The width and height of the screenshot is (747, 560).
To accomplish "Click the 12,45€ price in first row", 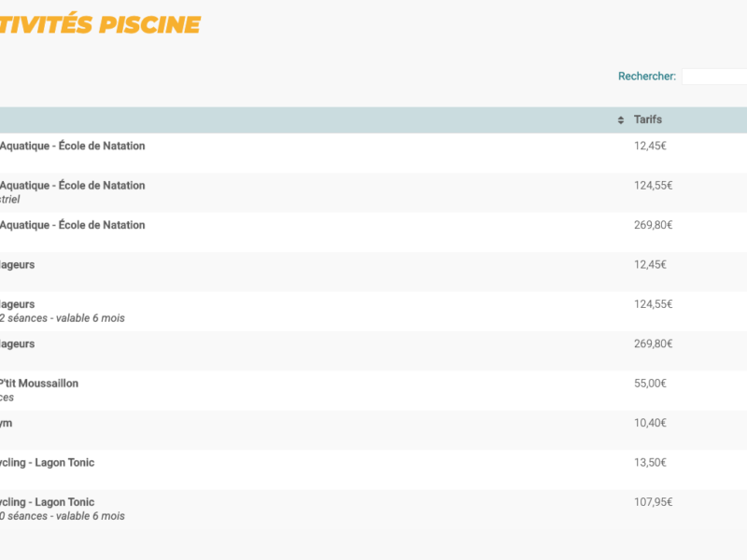I will coord(650,146).
